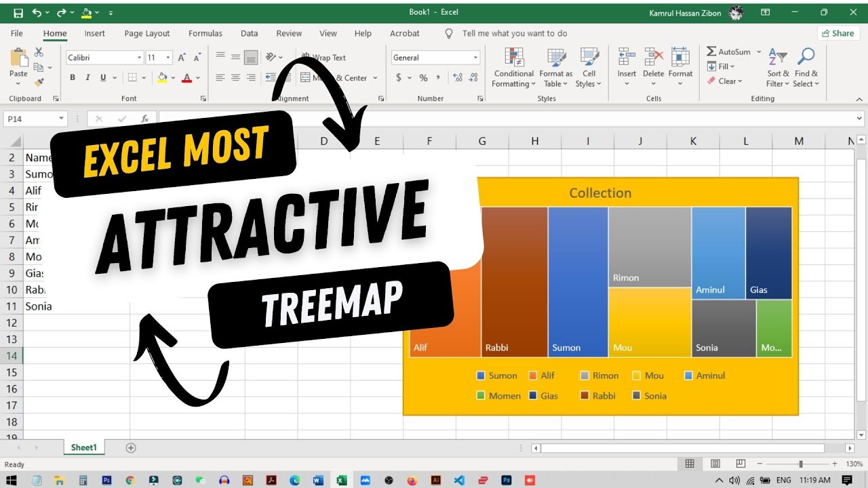Switch to the Formulas tab
The height and width of the screenshot is (488, 868).
(205, 33)
